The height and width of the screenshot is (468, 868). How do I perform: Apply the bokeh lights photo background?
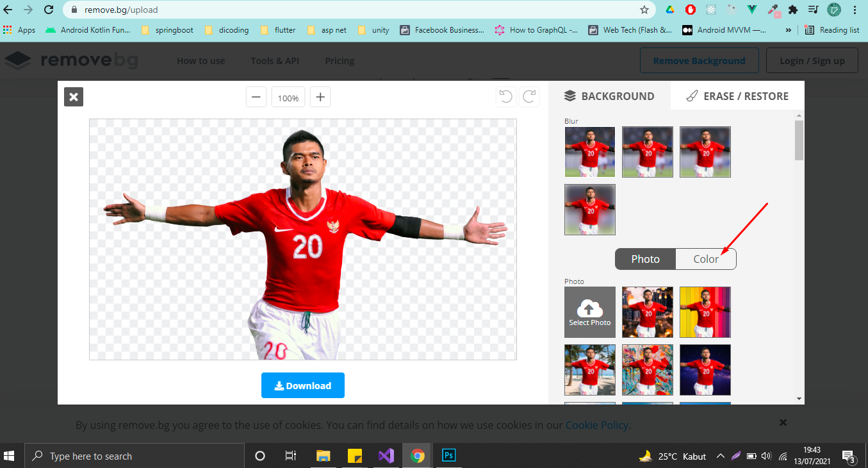coord(648,312)
